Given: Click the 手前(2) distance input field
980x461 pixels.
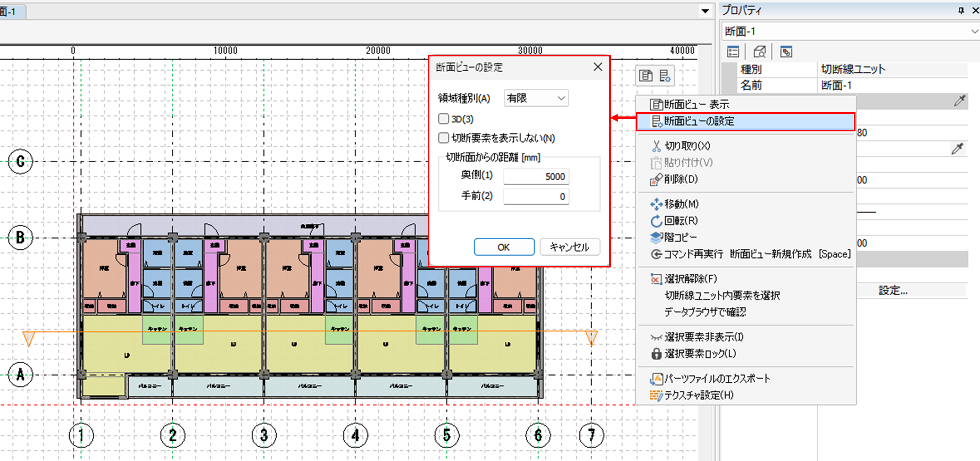Looking at the screenshot, I should tap(536, 196).
